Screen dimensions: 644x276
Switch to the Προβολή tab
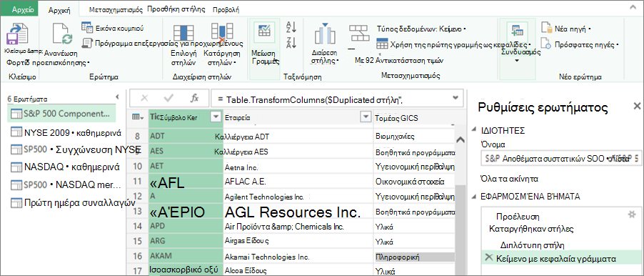point(226,9)
